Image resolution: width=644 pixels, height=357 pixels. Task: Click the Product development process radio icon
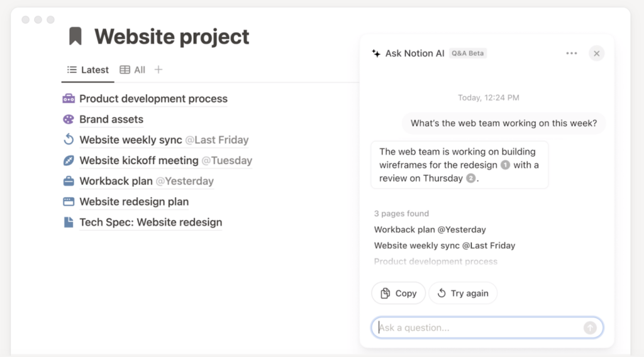(69, 99)
